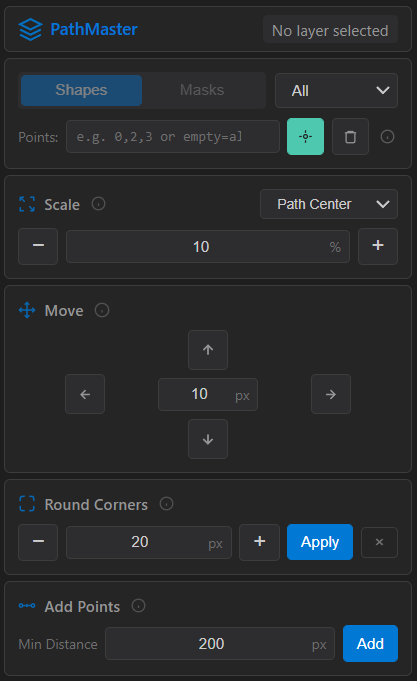Open info icon next to Scale
Screen dimensions: 417x681
point(98,203)
